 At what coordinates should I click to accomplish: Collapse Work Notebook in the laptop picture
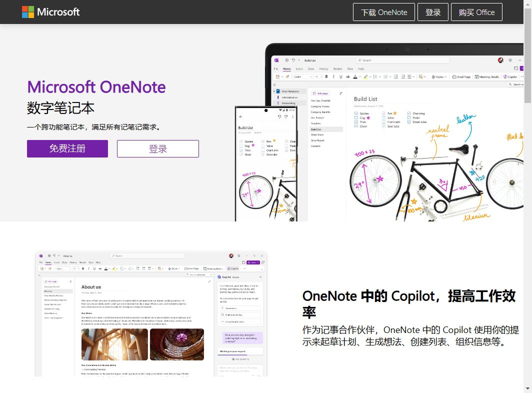pos(274,91)
